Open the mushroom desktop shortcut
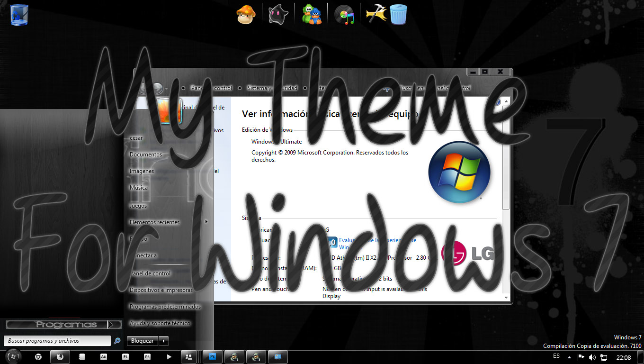This screenshot has width=644, height=364. [245, 13]
